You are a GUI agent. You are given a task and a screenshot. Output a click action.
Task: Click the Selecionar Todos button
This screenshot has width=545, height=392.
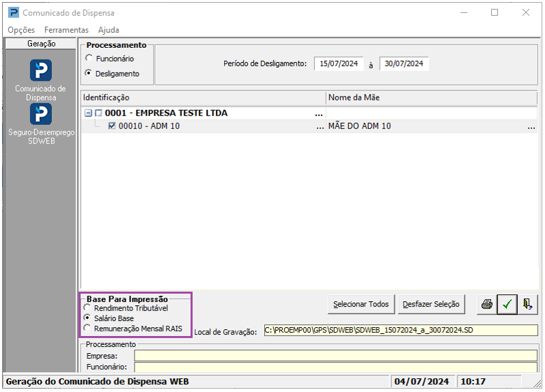[361, 305]
